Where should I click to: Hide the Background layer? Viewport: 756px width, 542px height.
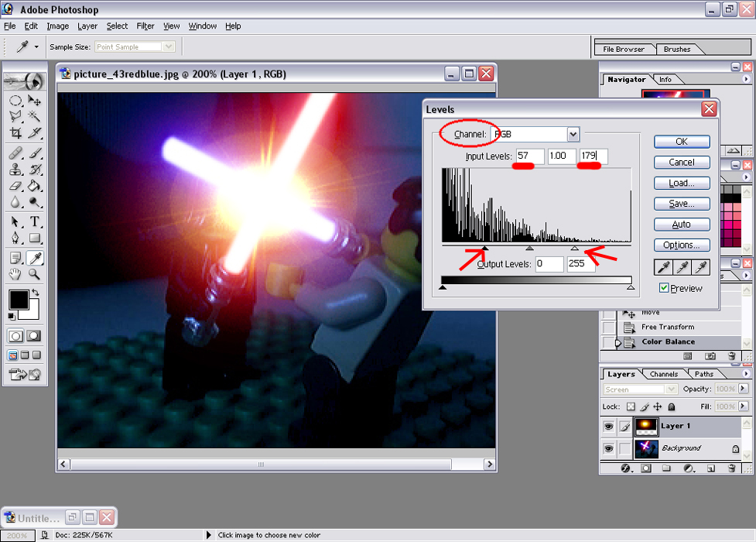[609, 448]
